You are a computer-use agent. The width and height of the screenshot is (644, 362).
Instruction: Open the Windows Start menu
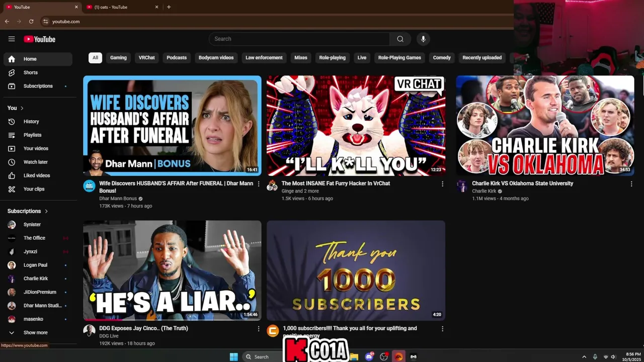(x=233, y=356)
